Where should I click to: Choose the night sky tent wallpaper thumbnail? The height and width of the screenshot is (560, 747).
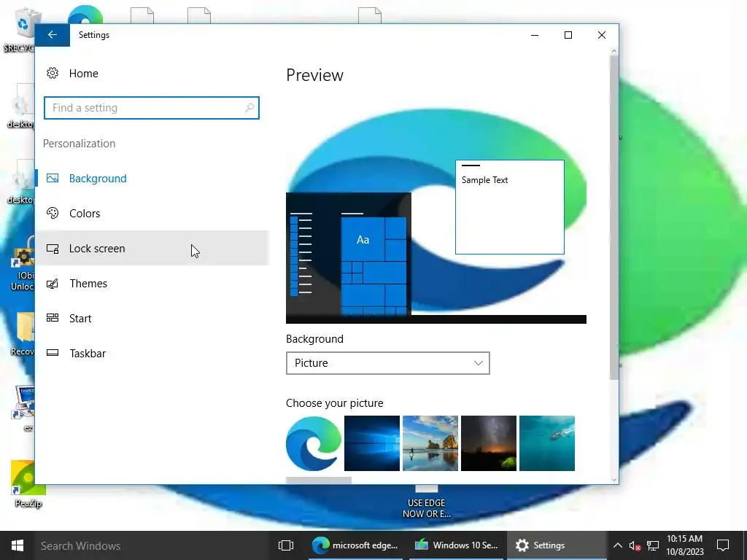click(488, 443)
